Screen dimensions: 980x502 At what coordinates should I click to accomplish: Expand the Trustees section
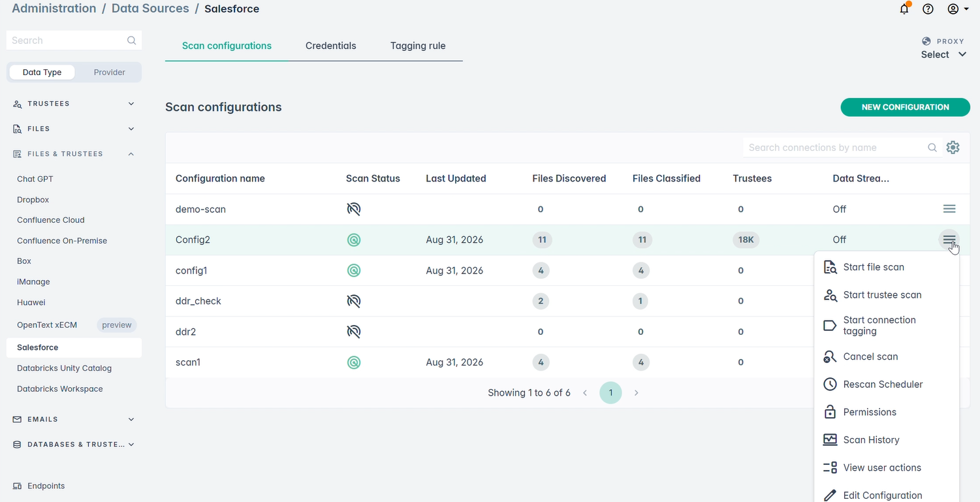(74, 104)
